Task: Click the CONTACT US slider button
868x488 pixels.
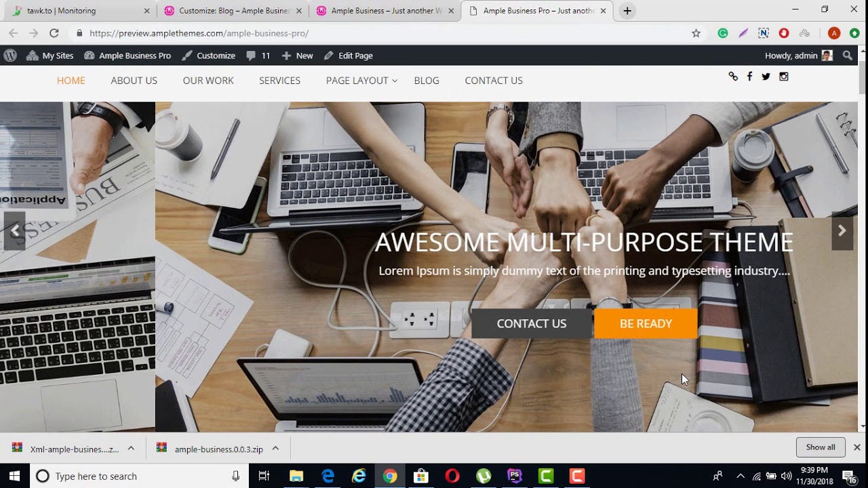Action: 532,323
